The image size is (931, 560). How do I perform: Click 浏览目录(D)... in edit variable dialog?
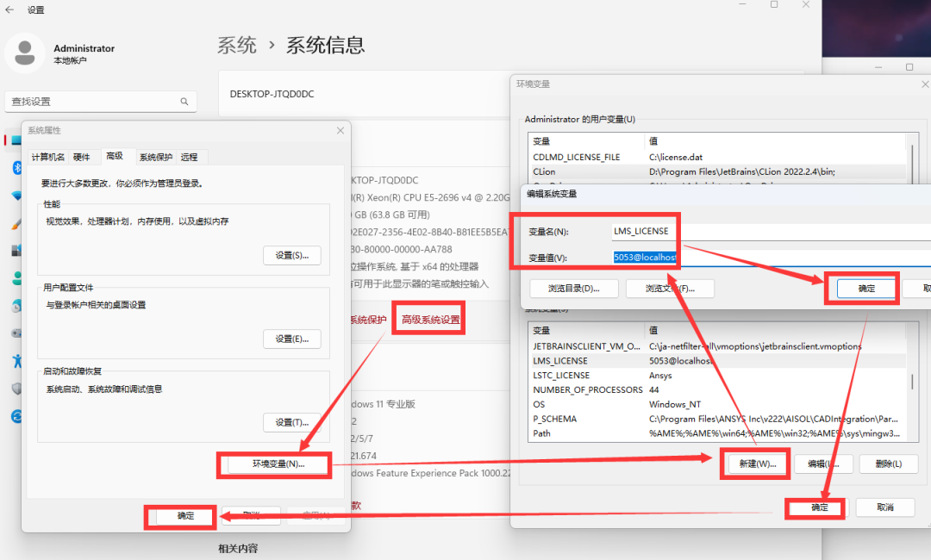tap(573, 289)
